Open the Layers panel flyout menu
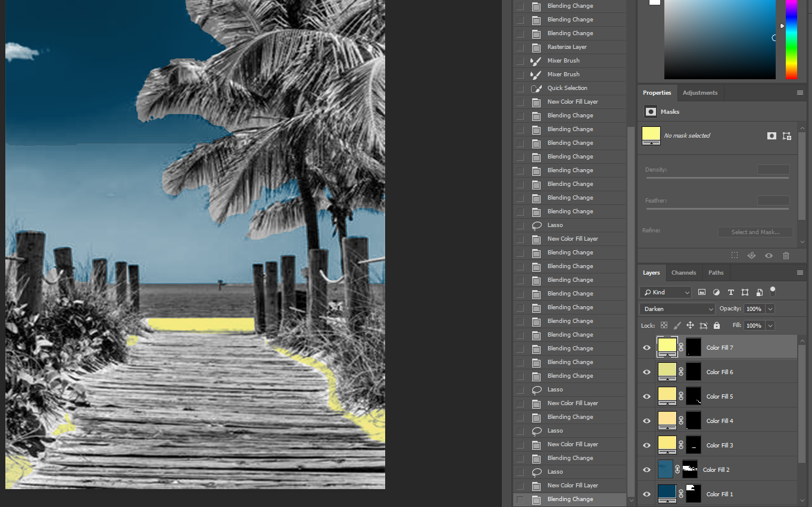This screenshot has width=812, height=507. pyautogui.click(x=800, y=272)
